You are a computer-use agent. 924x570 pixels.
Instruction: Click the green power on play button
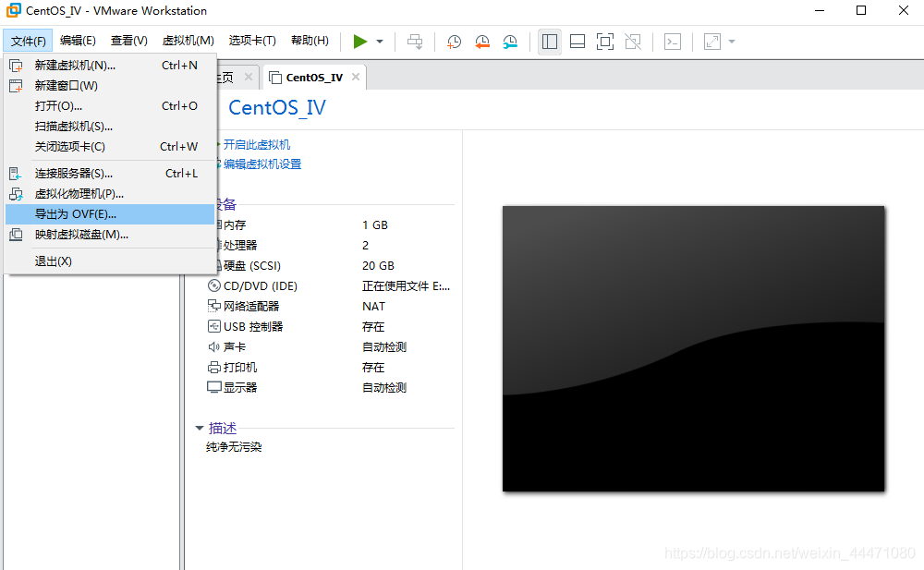[360, 42]
